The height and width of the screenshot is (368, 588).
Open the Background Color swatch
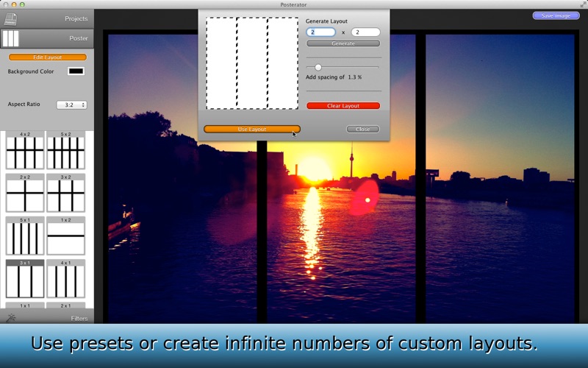tap(76, 71)
